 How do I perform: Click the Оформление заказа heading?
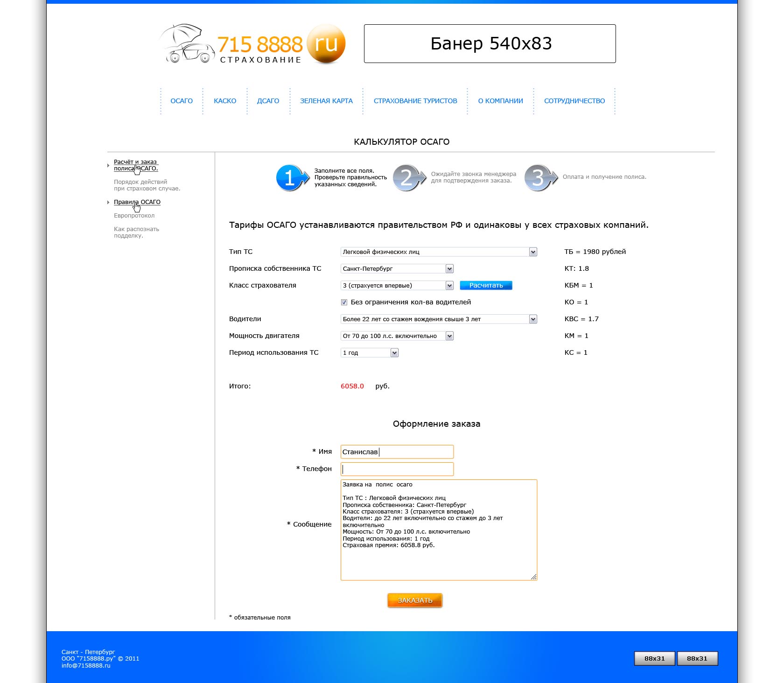(437, 424)
